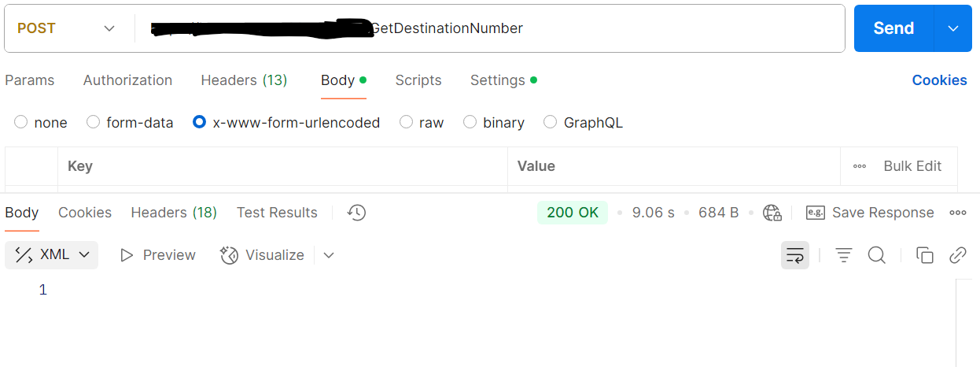The image size is (980, 367).
Task: Expand the Send button arrow options
Action: [953, 28]
